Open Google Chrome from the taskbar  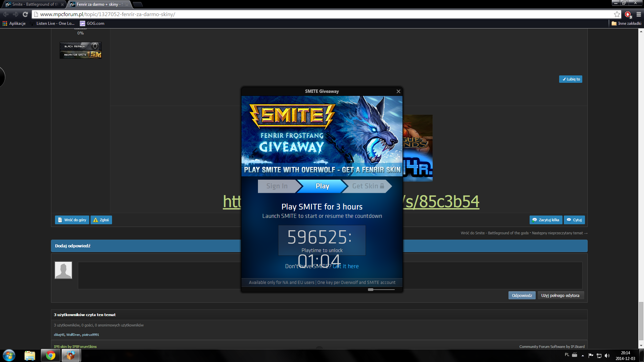(51, 355)
